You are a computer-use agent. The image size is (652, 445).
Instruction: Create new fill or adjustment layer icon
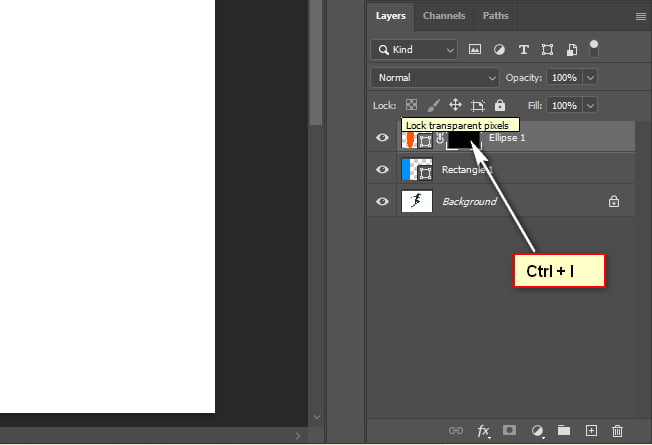click(537, 431)
